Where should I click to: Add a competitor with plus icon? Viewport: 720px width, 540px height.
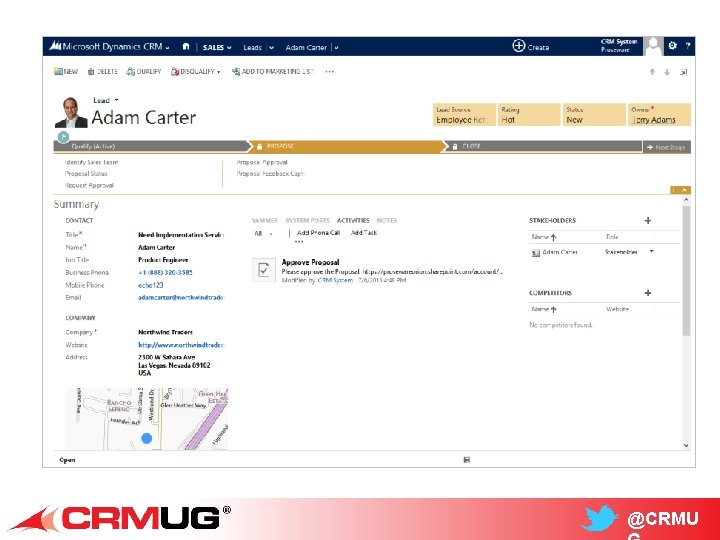point(647,292)
